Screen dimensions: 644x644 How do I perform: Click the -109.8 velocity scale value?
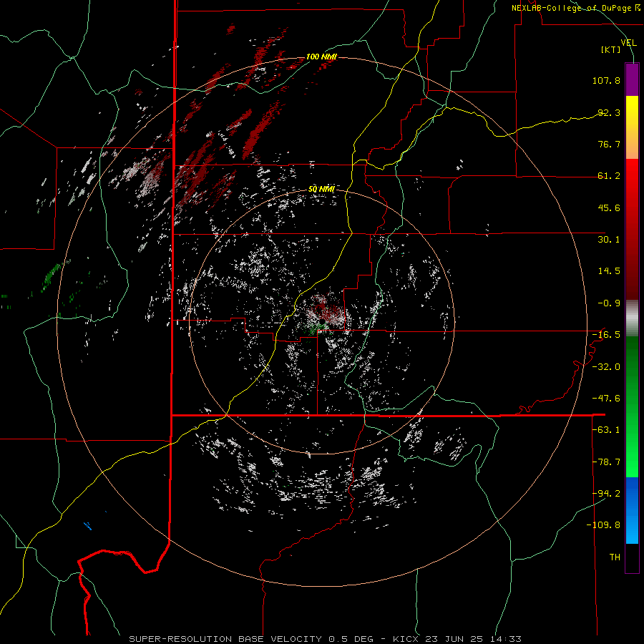pos(603,525)
